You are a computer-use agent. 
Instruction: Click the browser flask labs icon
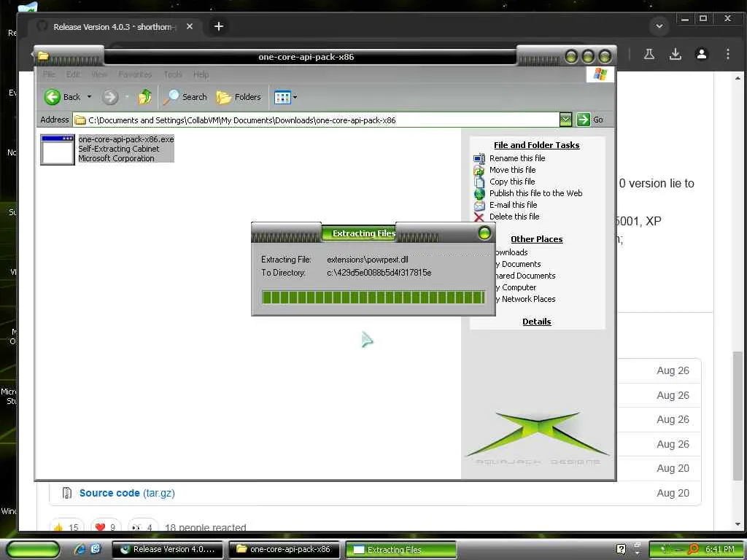pos(649,54)
